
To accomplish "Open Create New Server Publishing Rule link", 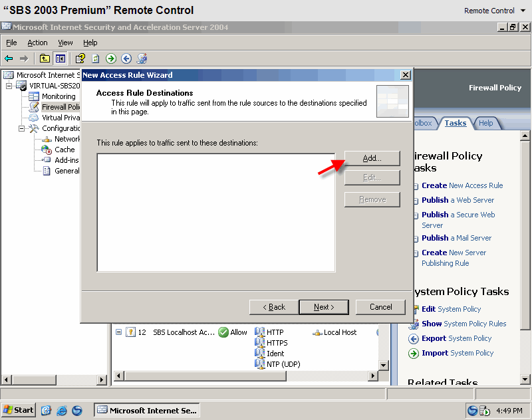I will tap(454, 258).
